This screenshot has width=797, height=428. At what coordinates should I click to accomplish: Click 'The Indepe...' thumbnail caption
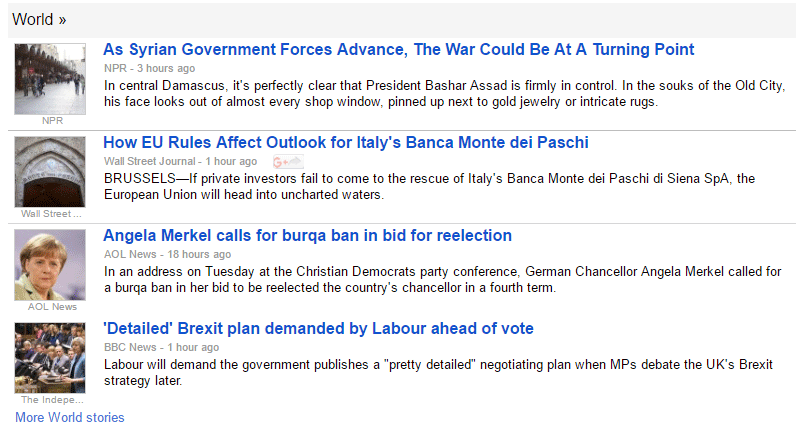tap(52, 400)
